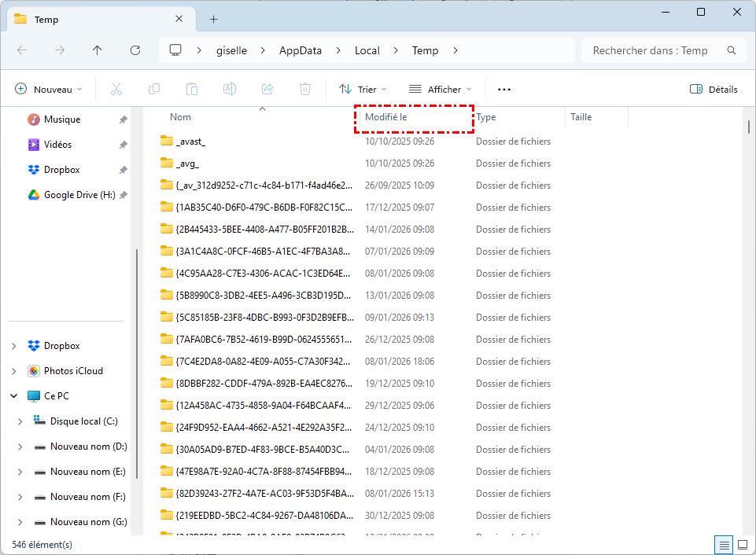Click the Cut scissors icon
The height and width of the screenshot is (555, 756).
pyautogui.click(x=116, y=90)
